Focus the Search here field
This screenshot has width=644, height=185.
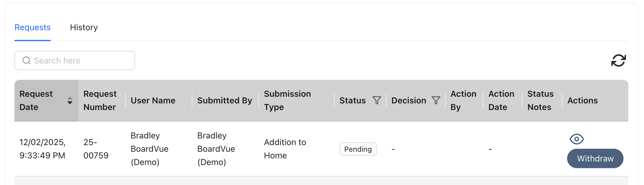(75, 60)
